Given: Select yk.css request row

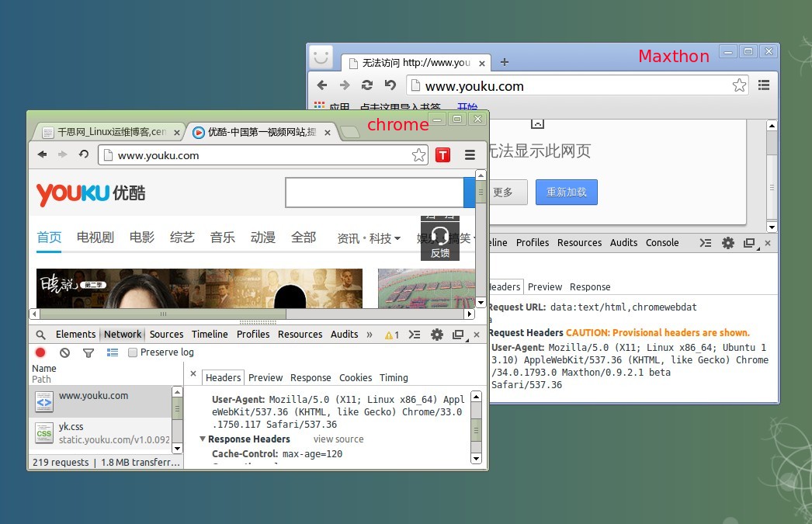Looking at the screenshot, I should coord(102,433).
